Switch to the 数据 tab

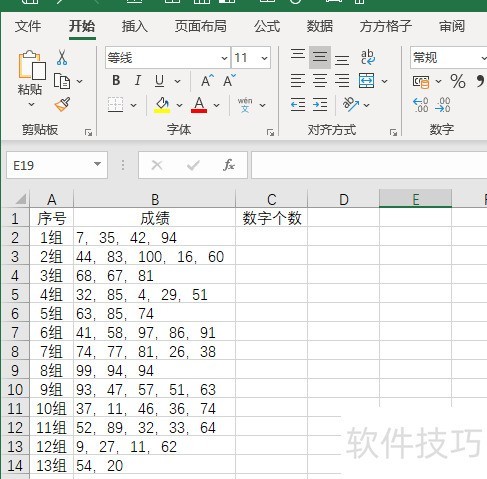pos(320,26)
